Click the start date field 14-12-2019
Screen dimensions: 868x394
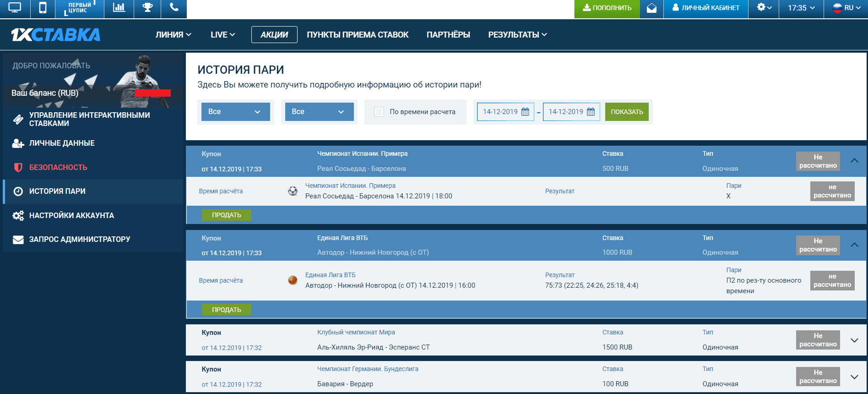coord(505,112)
